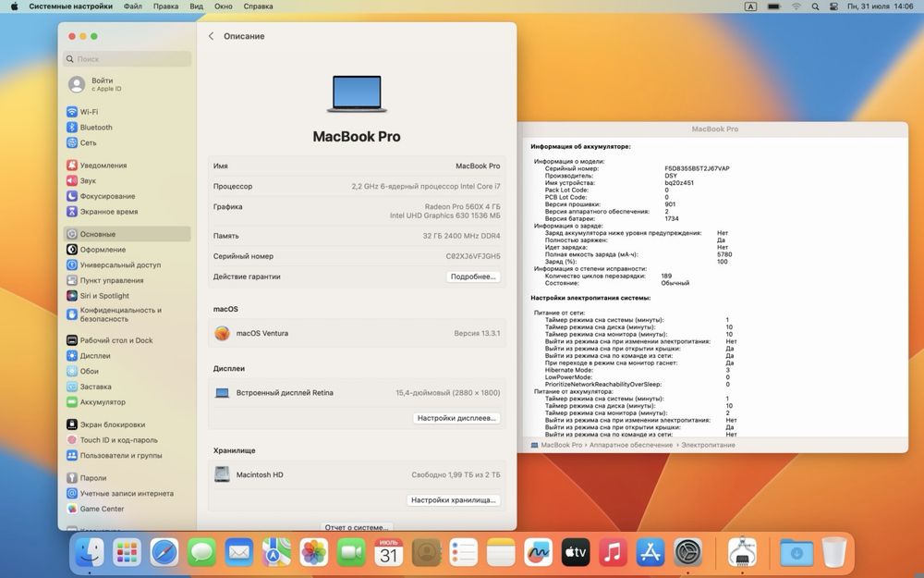Click Аппаратное обеспечение in System Information path bar

click(631, 446)
